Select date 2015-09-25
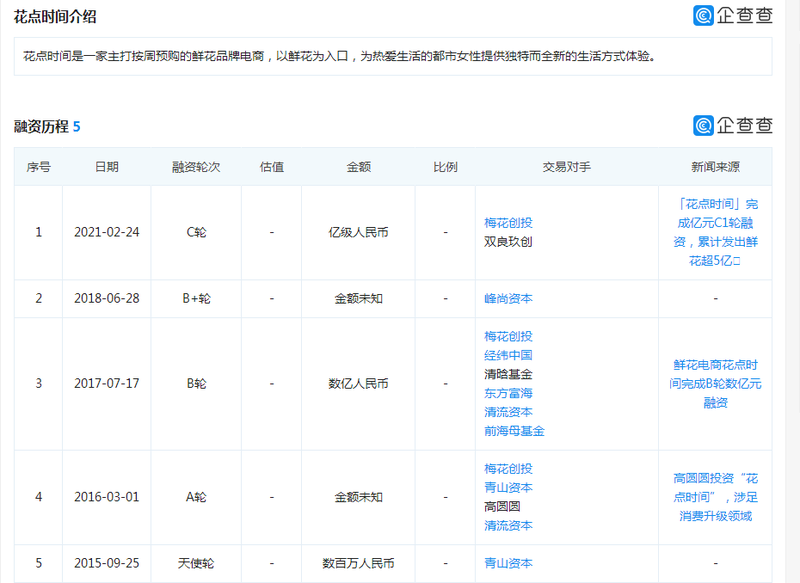 (107, 564)
